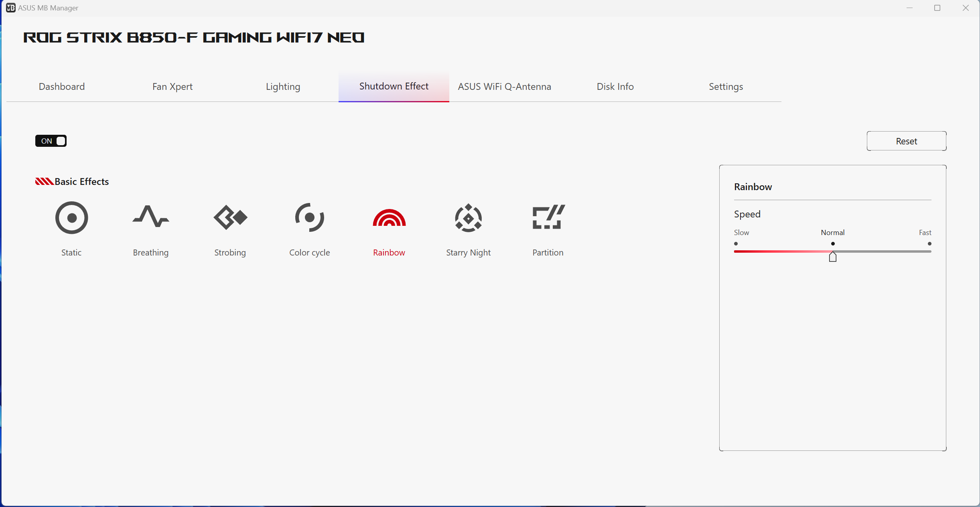980x507 pixels.
Task: Click the ASUS MB Manager app icon
Action: 11,8
